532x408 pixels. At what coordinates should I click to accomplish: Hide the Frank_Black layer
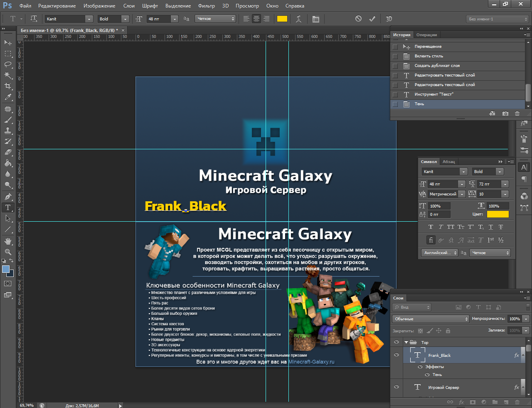[x=396, y=355]
